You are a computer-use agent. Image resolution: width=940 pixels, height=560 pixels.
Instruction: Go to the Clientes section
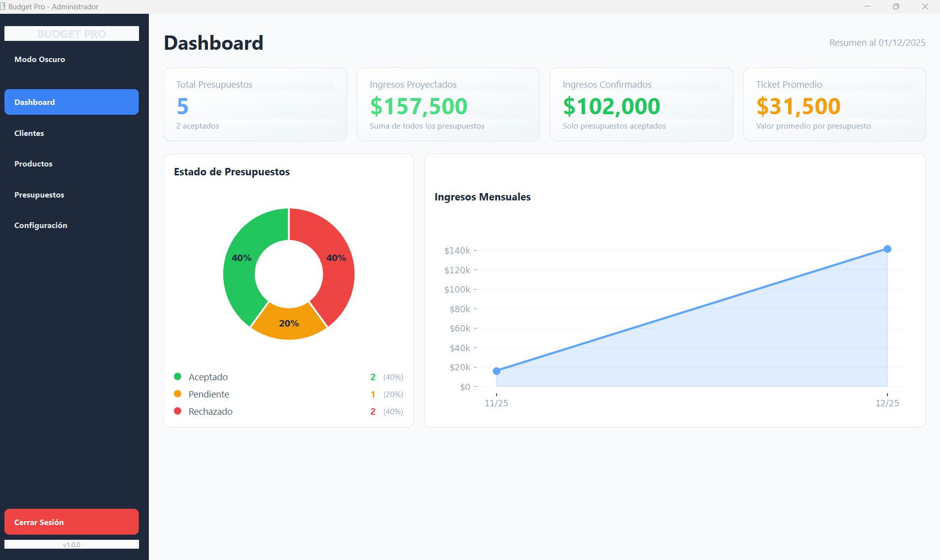coord(29,133)
